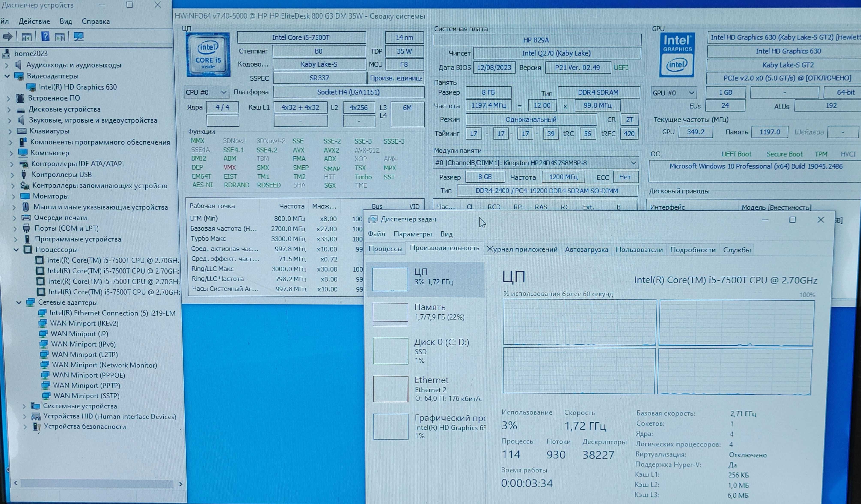Screen dimensions: 861x504
Task: Select the Турбо Макс row in HWiNFO table
Action: pos(276,239)
